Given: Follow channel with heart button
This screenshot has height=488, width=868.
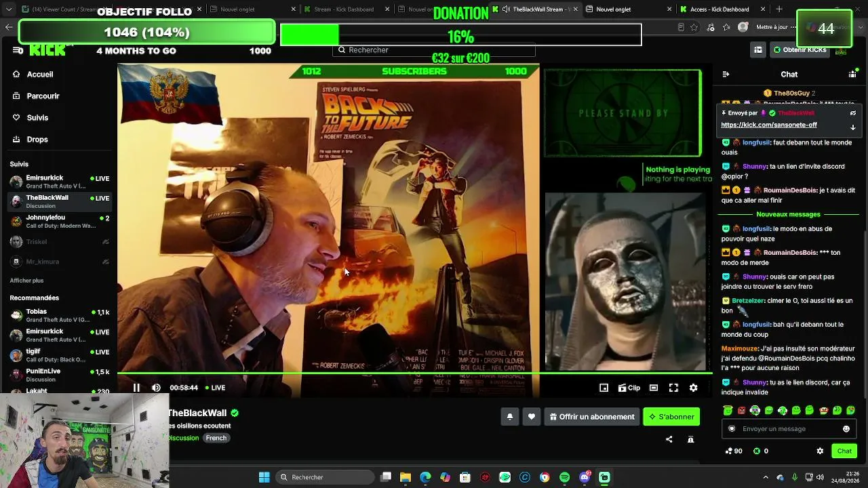Looking at the screenshot, I should point(532,417).
